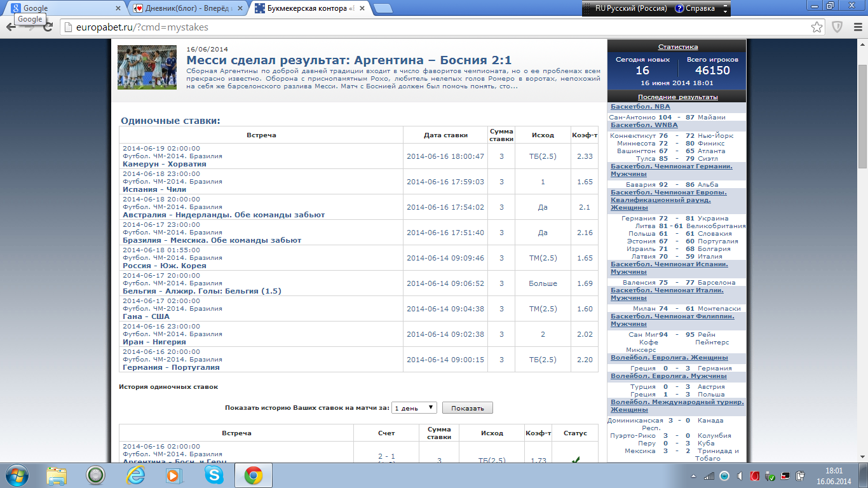Bookmark this page with the star icon
The height and width of the screenshot is (488, 868).
tap(817, 27)
